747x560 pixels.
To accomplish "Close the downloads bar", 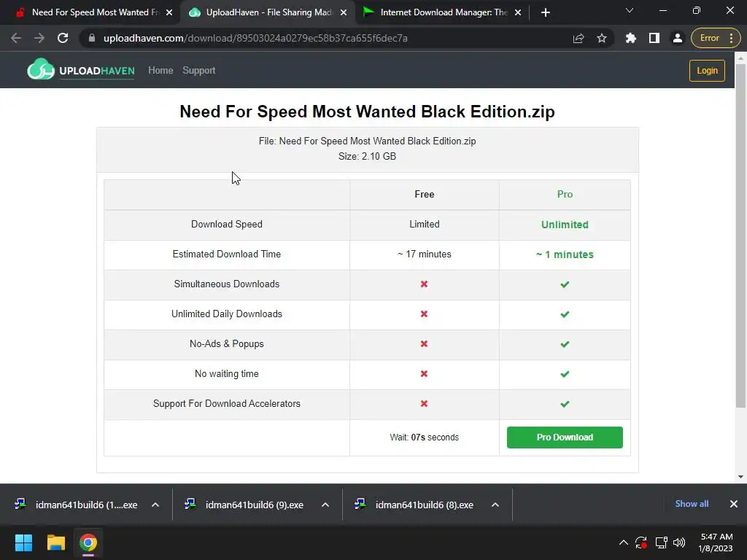I will click(734, 504).
